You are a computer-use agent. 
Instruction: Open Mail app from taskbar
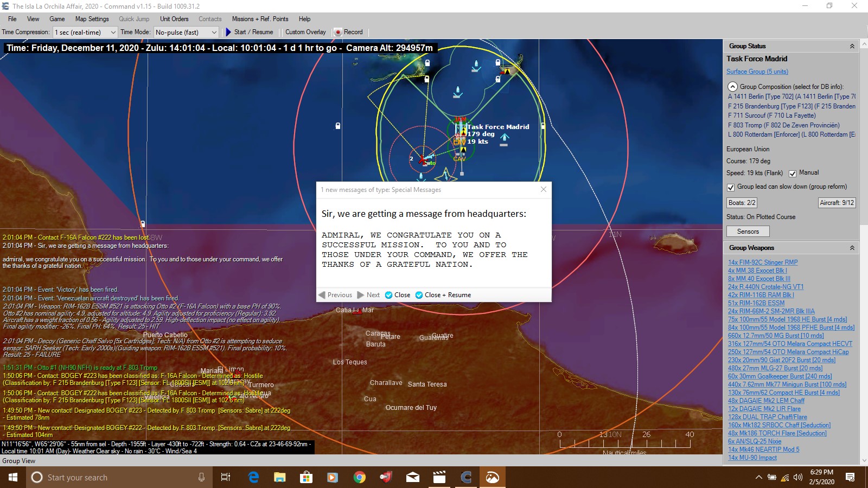click(413, 477)
